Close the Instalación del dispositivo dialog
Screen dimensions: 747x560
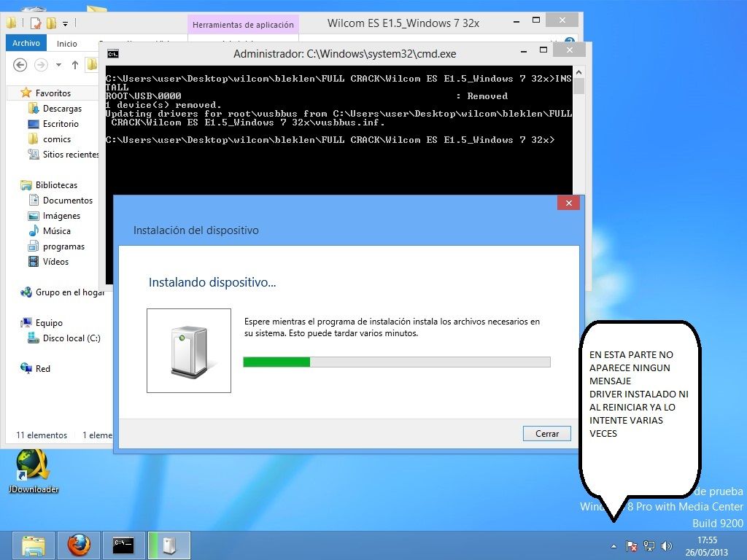pos(568,203)
